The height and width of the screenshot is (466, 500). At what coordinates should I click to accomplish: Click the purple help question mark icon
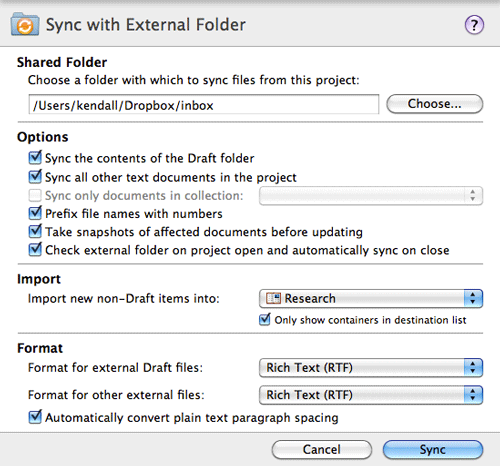tap(474, 25)
